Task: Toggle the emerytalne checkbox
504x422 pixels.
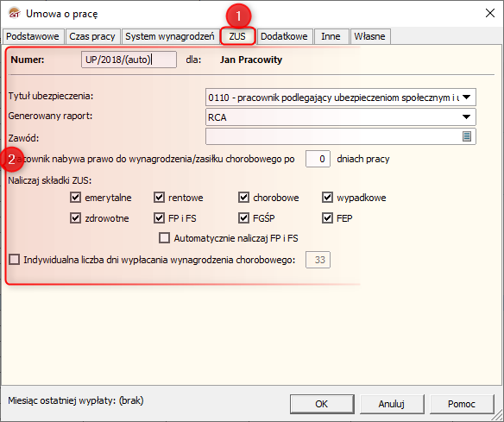Action: coord(75,198)
